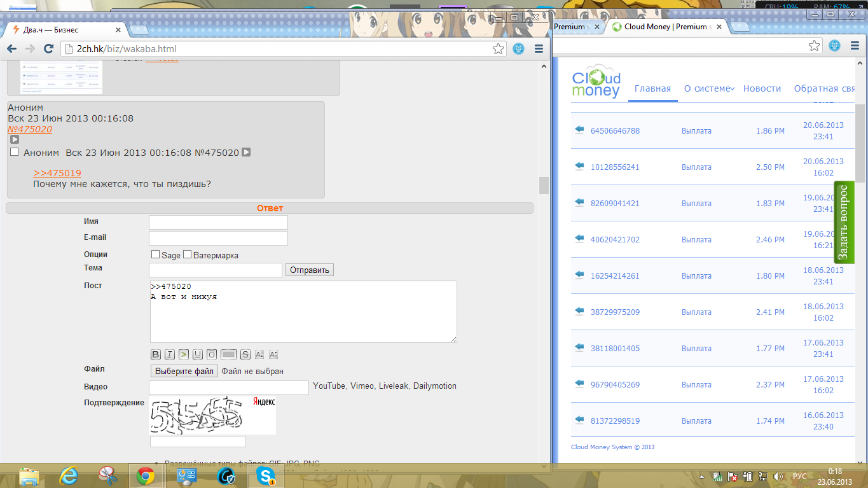Open thumbnail image in top post
The image size is (868, 488).
pyautogui.click(x=61, y=78)
